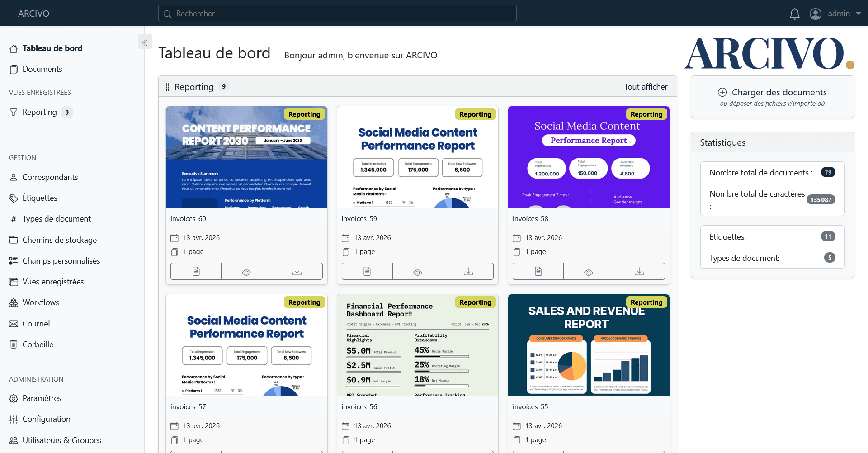Screen dimensions: 868x453
Task: Click Reporting tag on invoices-59 card
Action: click(475, 114)
